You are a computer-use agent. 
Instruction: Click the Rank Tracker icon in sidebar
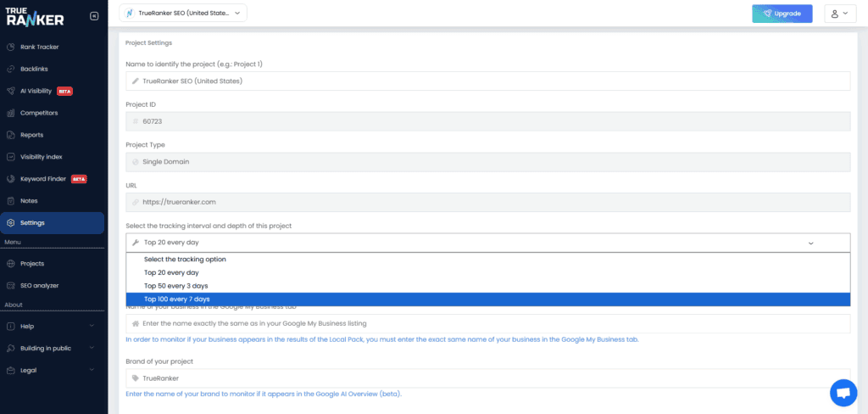tap(10, 47)
